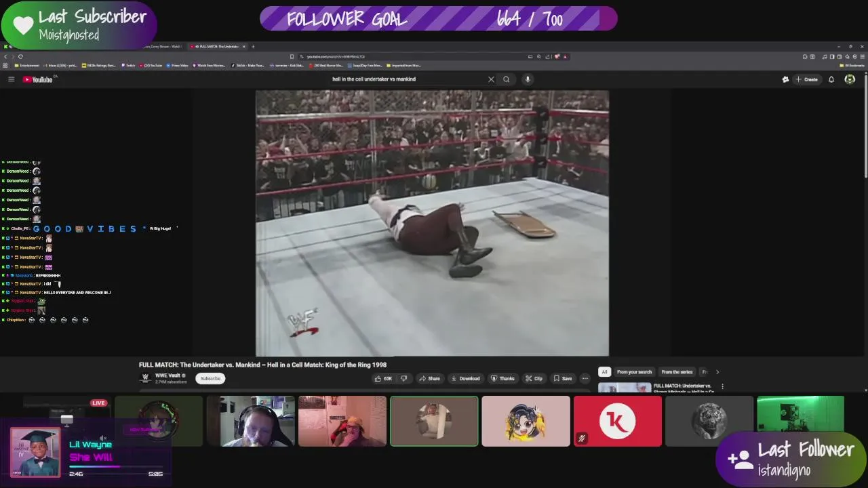Switch to the FULL MATCH The Undertaker tab
The image size is (868, 488).
[216, 47]
